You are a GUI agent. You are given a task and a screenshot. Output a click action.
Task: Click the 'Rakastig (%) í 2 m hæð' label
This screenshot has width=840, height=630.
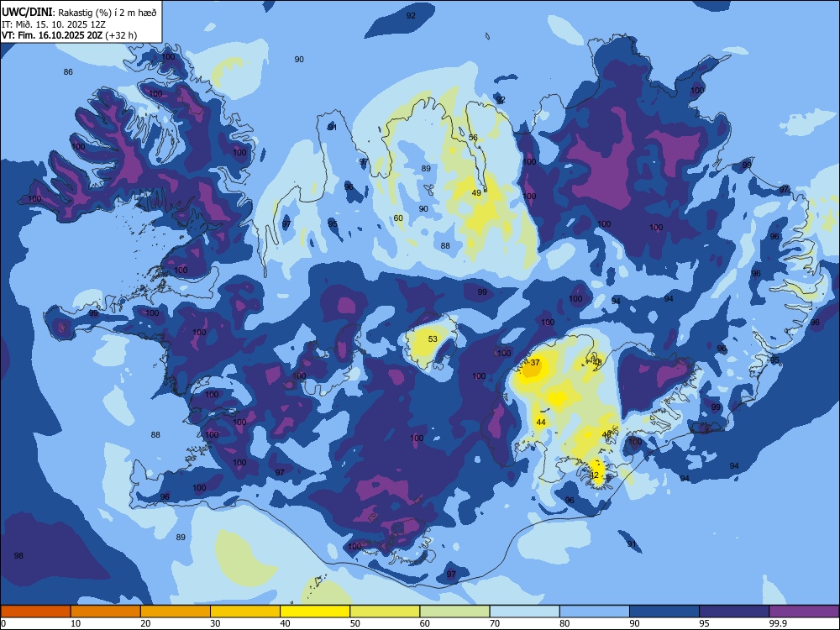[108, 13]
